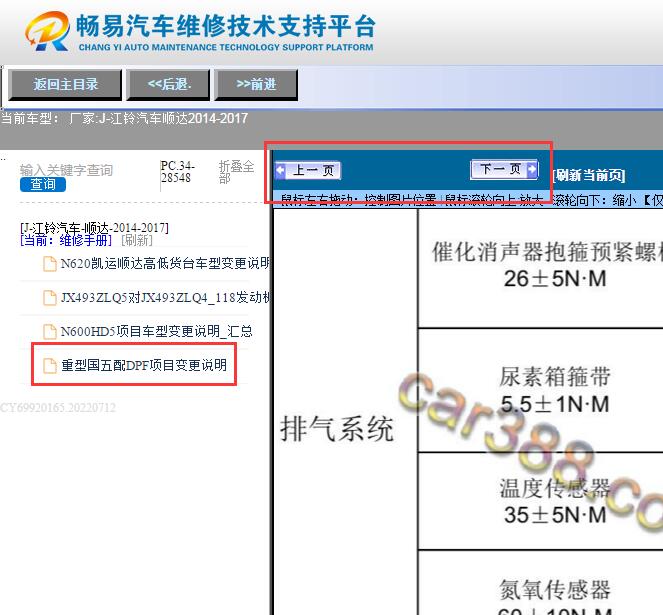Click the CY69920165.20220712 text
Image resolution: width=663 pixels, height=615 pixels.
pyautogui.click(x=58, y=408)
